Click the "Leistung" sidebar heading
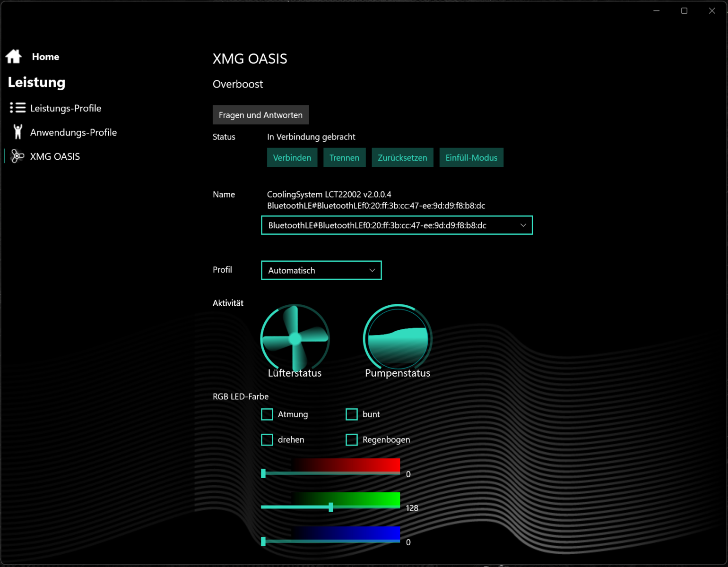The height and width of the screenshot is (567, 728). pyautogui.click(x=37, y=82)
